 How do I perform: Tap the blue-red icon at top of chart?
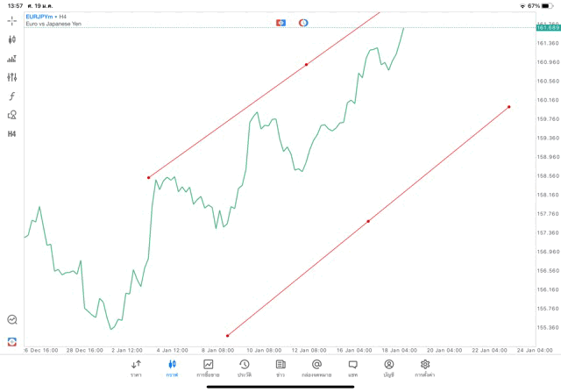[x=280, y=22]
